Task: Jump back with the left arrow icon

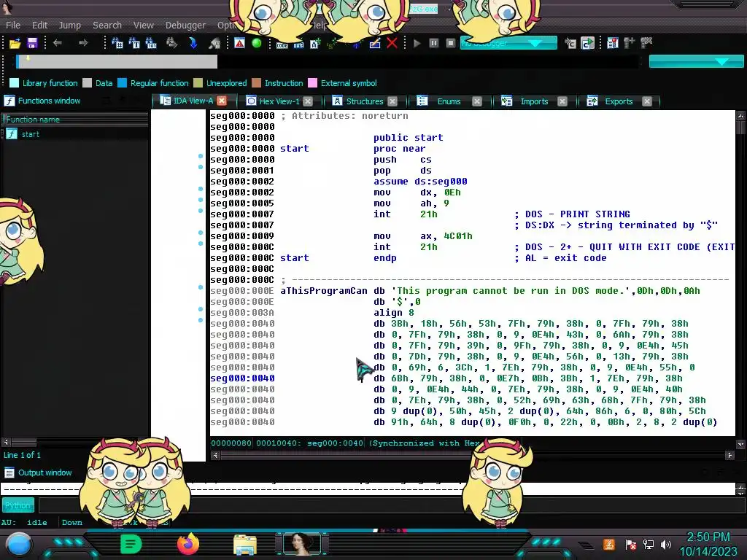Action: [x=57, y=43]
